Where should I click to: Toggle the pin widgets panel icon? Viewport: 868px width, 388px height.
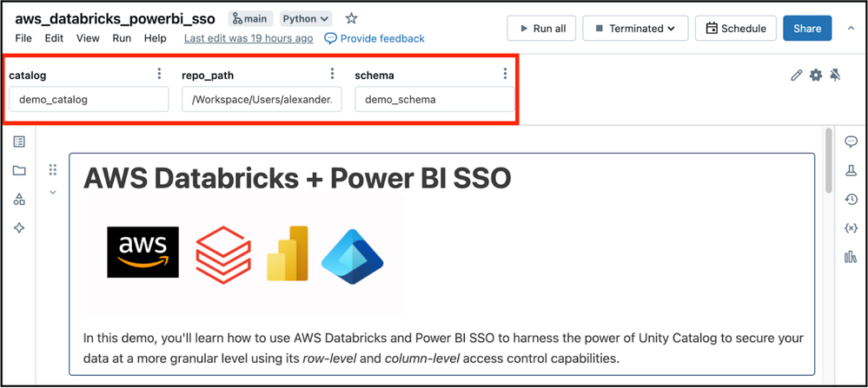pyautogui.click(x=835, y=76)
